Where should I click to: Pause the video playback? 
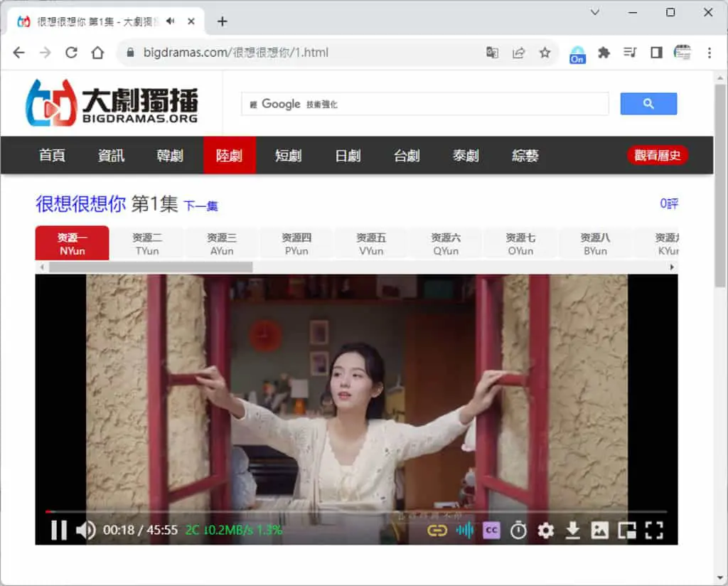[58, 530]
